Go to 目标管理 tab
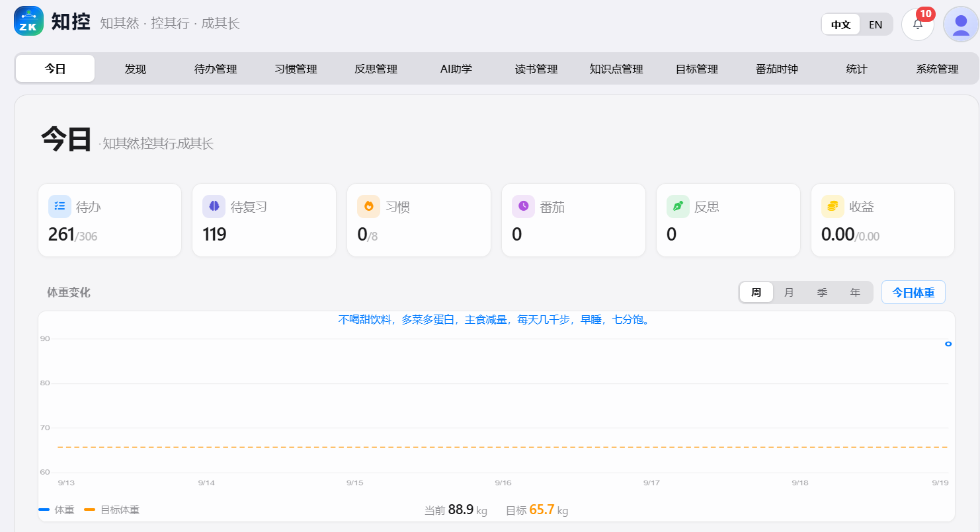Image resolution: width=980 pixels, height=532 pixels. (697, 69)
